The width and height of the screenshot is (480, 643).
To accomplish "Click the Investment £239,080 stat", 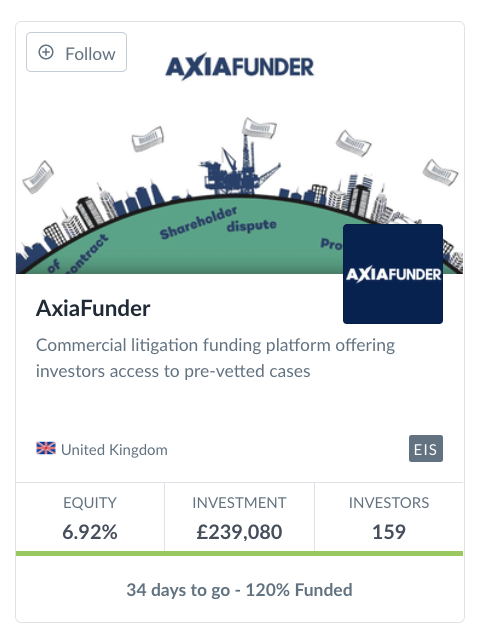I will pyautogui.click(x=239, y=518).
